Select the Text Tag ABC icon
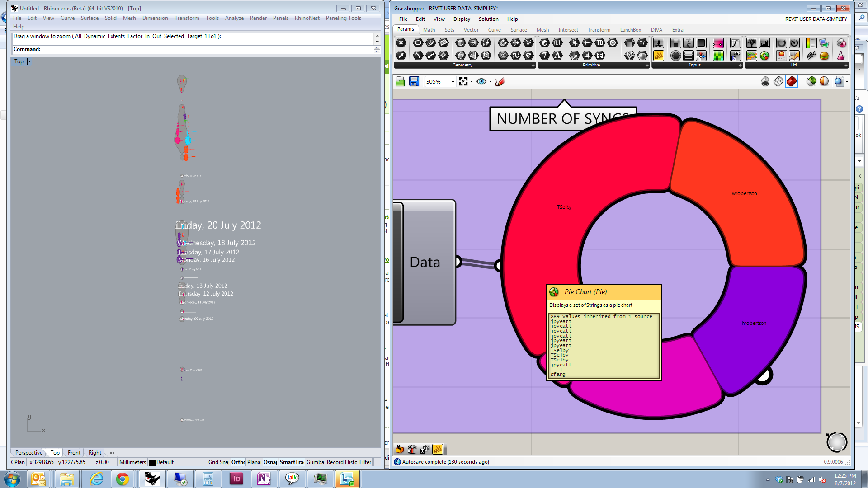868x488 pixels. (x=811, y=56)
